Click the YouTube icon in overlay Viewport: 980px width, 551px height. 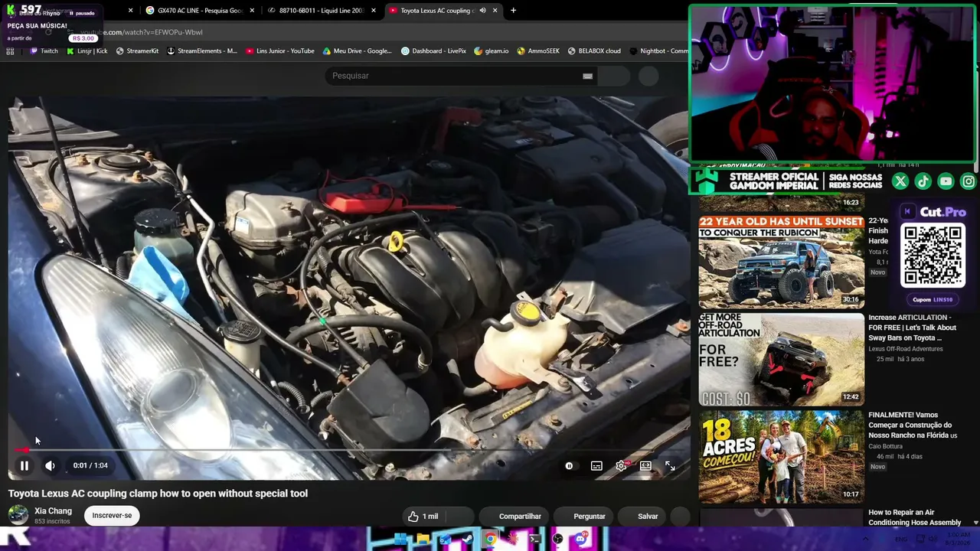pyautogui.click(x=946, y=181)
